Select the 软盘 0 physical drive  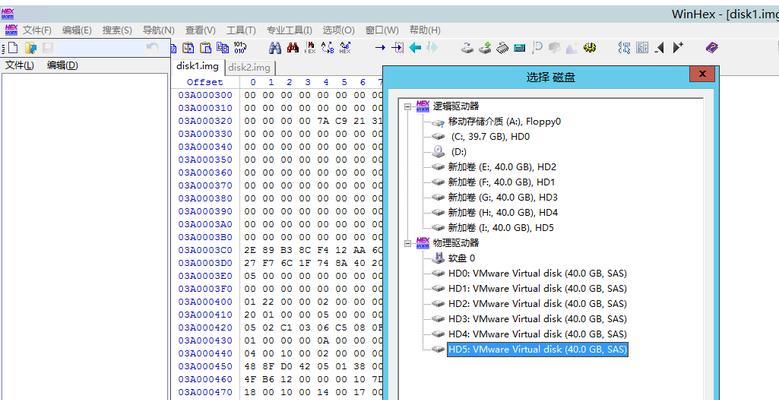462,258
